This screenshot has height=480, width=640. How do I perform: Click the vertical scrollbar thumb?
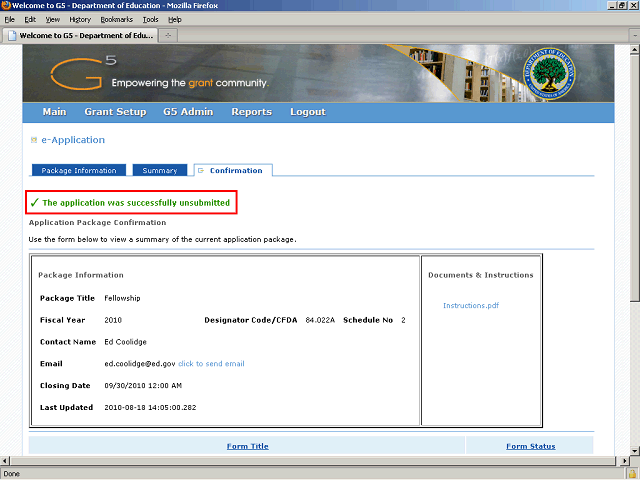634,178
